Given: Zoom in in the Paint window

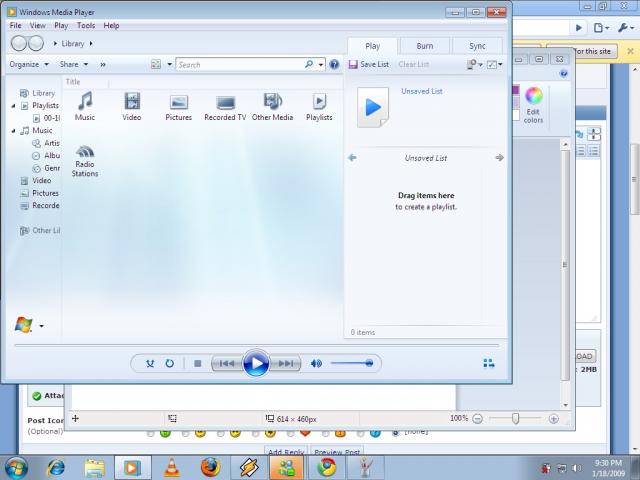Looking at the screenshot, I should coord(553,418).
